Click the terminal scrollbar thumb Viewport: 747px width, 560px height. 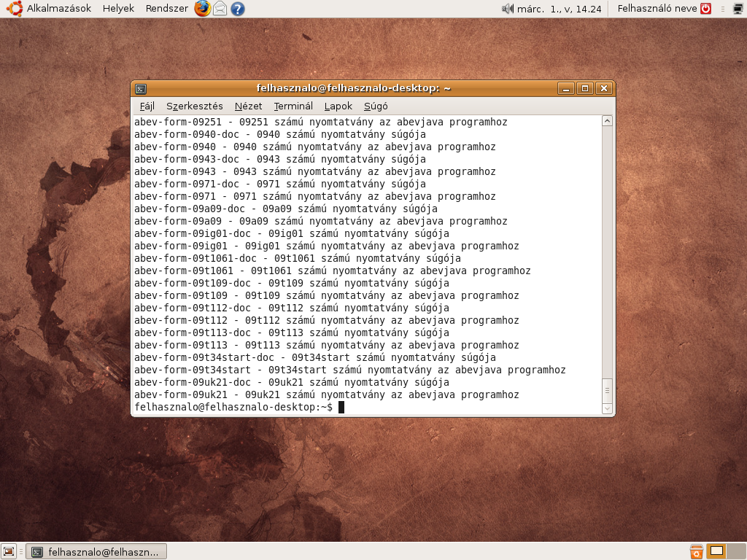pyautogui.click(x=607, y=391)
